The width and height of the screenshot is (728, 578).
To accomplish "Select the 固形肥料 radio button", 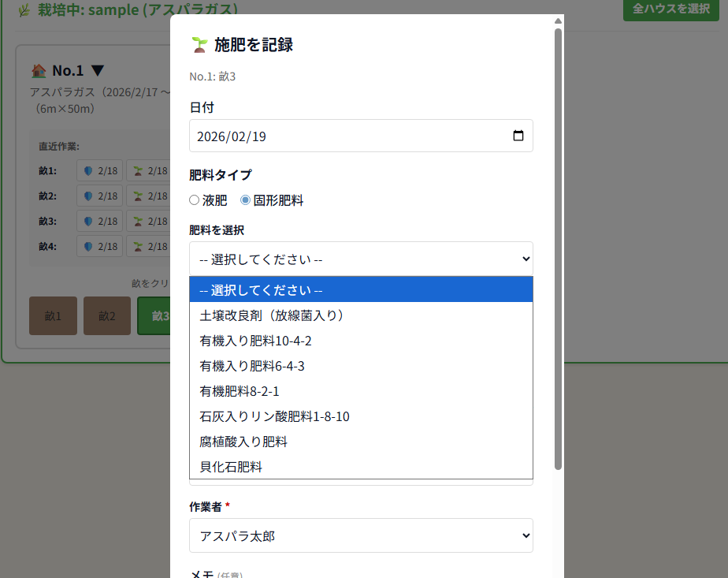I will pyautogui.click(x=245, y=200).
